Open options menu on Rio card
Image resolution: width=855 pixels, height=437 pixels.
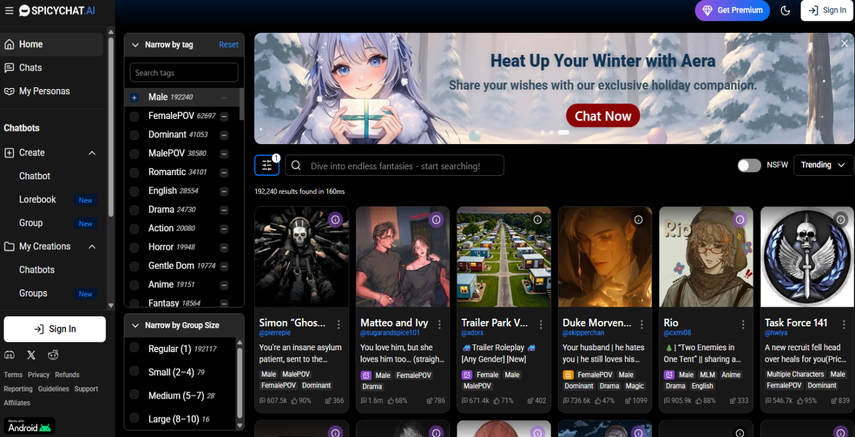[743, 324]
